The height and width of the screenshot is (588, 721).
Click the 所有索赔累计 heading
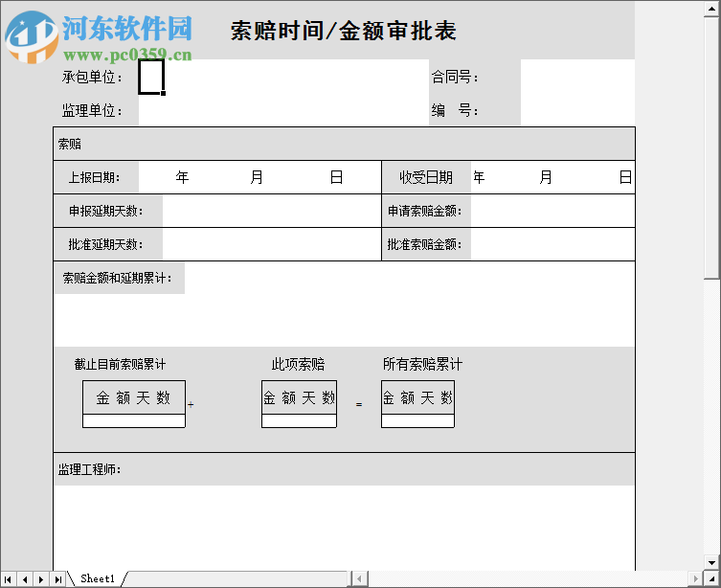tap(422, 364)
